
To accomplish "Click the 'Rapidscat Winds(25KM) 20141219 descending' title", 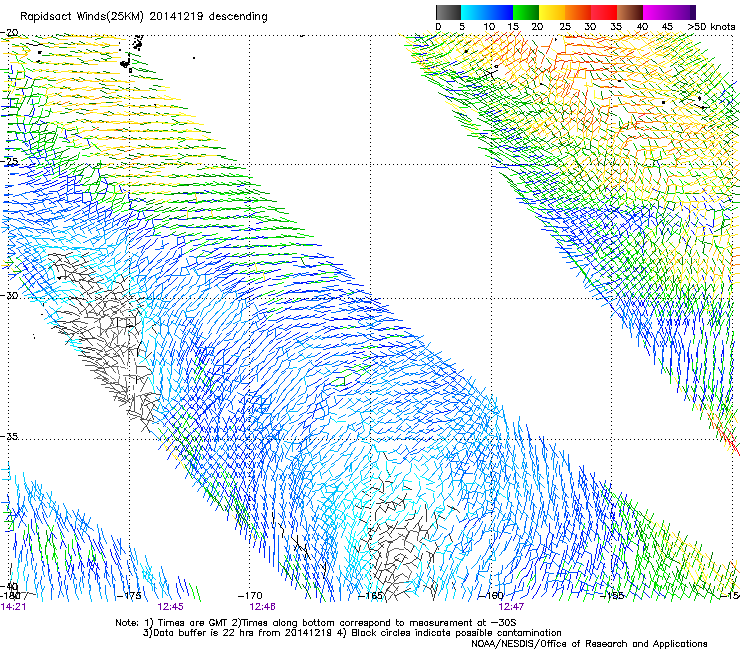I will [144, 17].
